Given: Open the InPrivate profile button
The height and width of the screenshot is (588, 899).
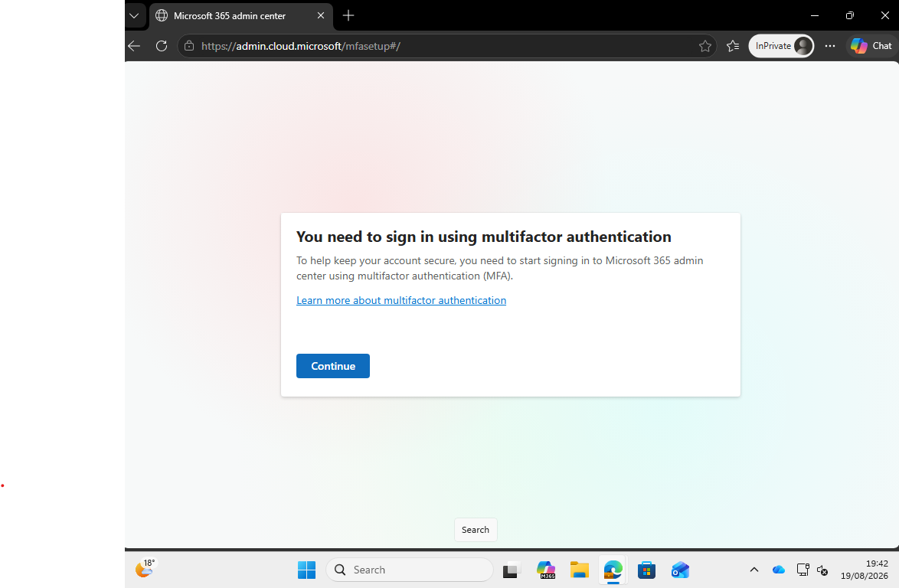Looking at the screenshot, I should (x=781, y=46).
